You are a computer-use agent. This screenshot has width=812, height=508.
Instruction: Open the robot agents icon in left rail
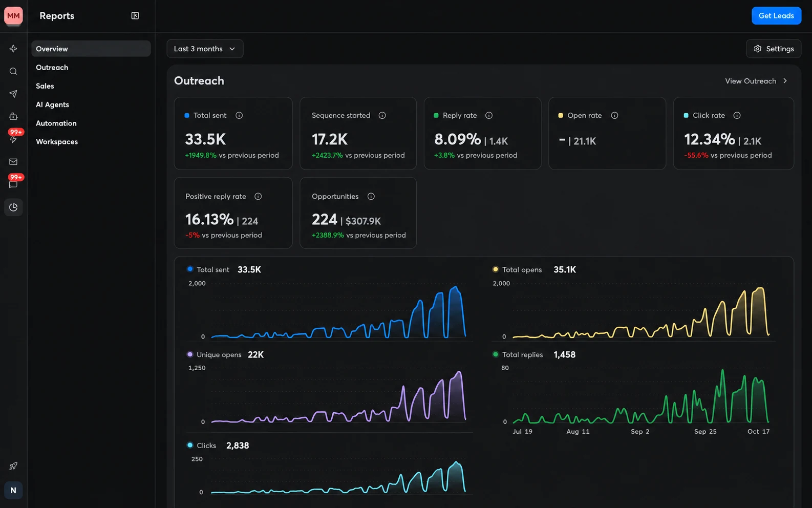tap(13, 116)
